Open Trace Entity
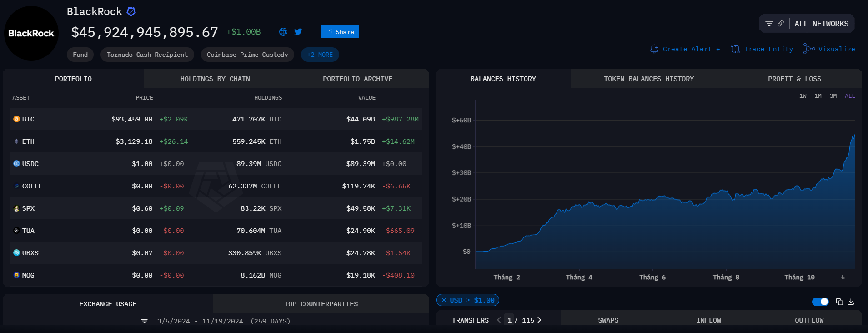Screen dimensions: 868x333 pyautogui.click(x=762, y=49)
